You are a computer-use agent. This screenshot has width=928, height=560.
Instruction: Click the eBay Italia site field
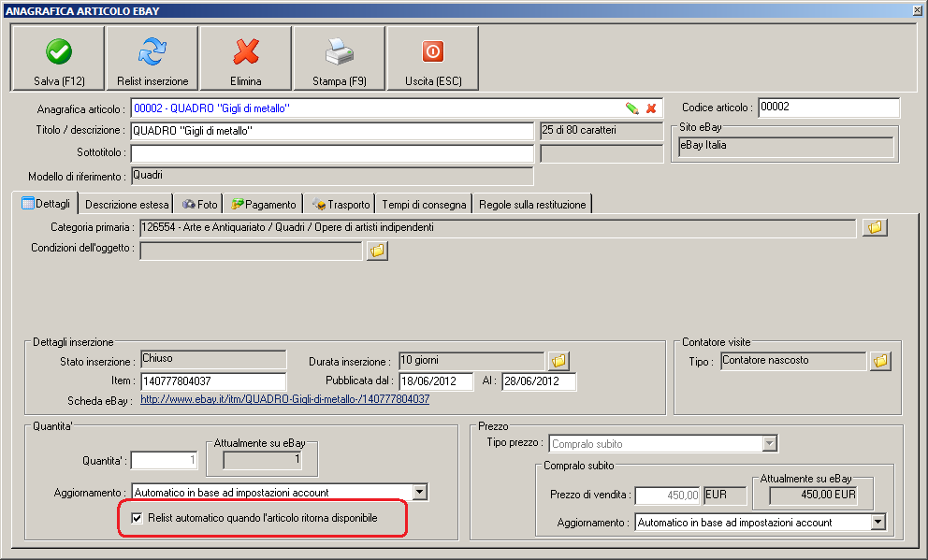786,147
